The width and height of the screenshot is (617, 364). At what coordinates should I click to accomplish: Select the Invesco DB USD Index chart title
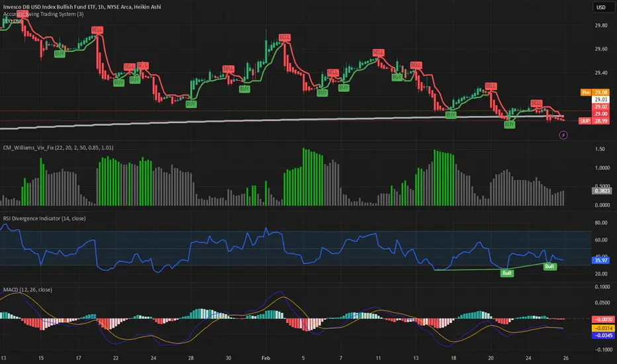(82, 7)
